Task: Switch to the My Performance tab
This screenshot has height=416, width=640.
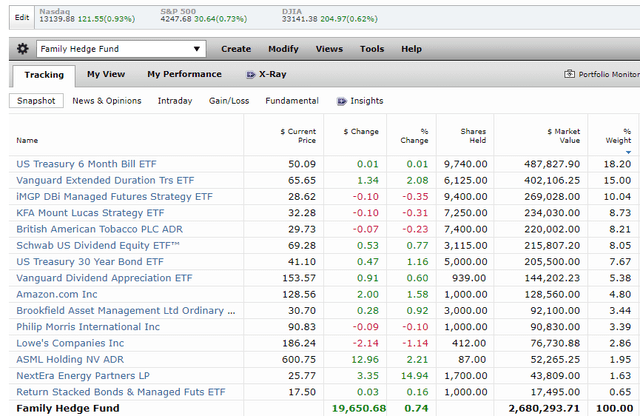Action: coord(184,74)
